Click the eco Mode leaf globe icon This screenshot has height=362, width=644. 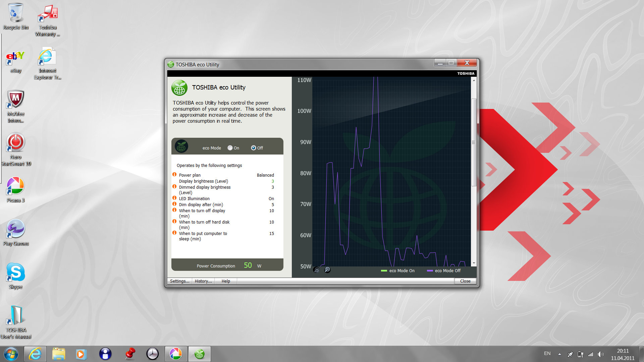pyautogui.click(x=181, y=146)
